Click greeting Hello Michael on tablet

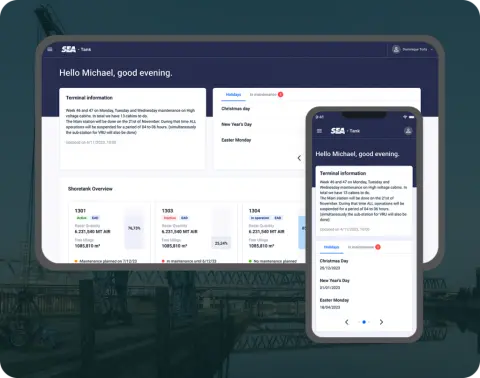click(116, 73)
